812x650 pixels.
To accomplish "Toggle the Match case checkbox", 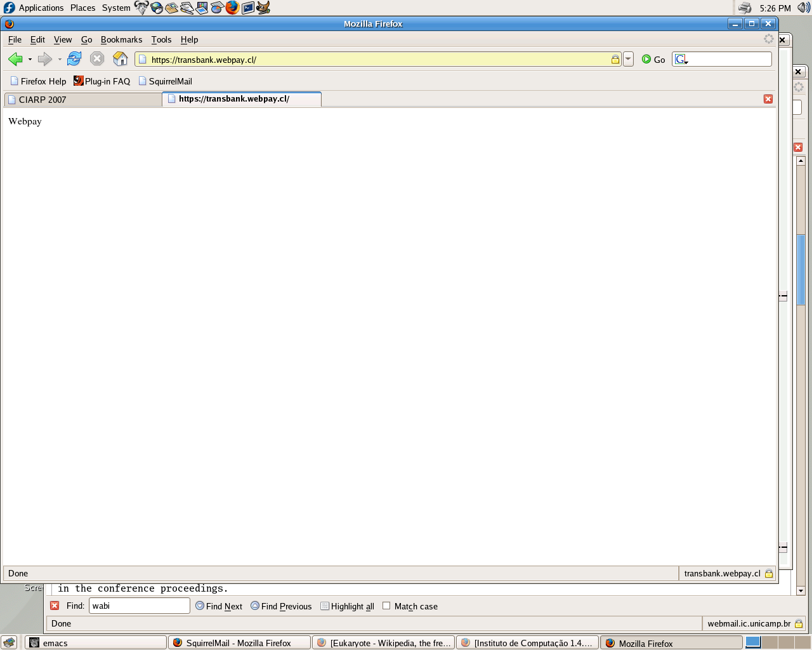I will [386, 606].
